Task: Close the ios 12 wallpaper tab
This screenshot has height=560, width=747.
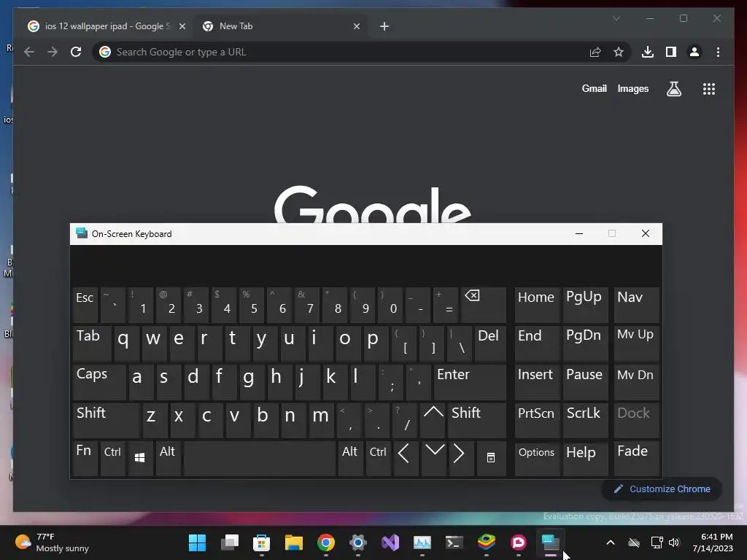Action: coord(182,26)
